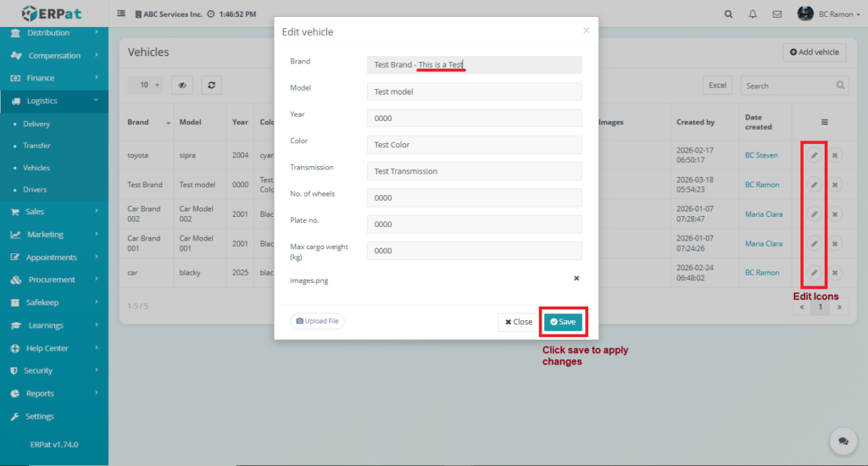Open the BC Ramon user menu
Viewport: 868px width, 466px height.
point(829,14)
